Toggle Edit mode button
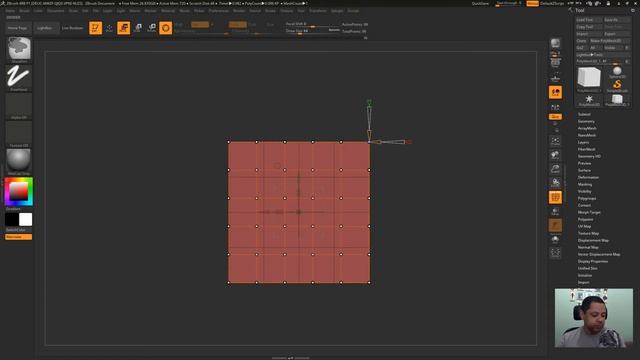This screenshot has height=360, width=640. click(96, 28)
